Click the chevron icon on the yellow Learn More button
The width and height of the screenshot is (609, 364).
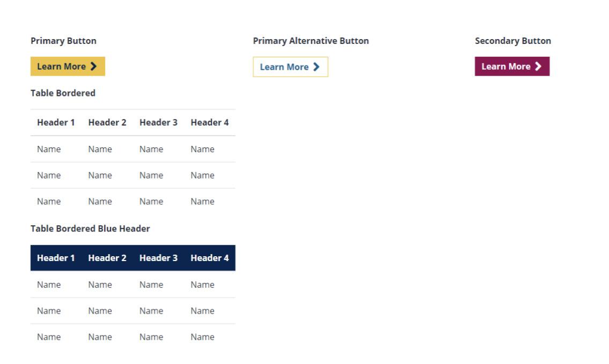point(94,66)
